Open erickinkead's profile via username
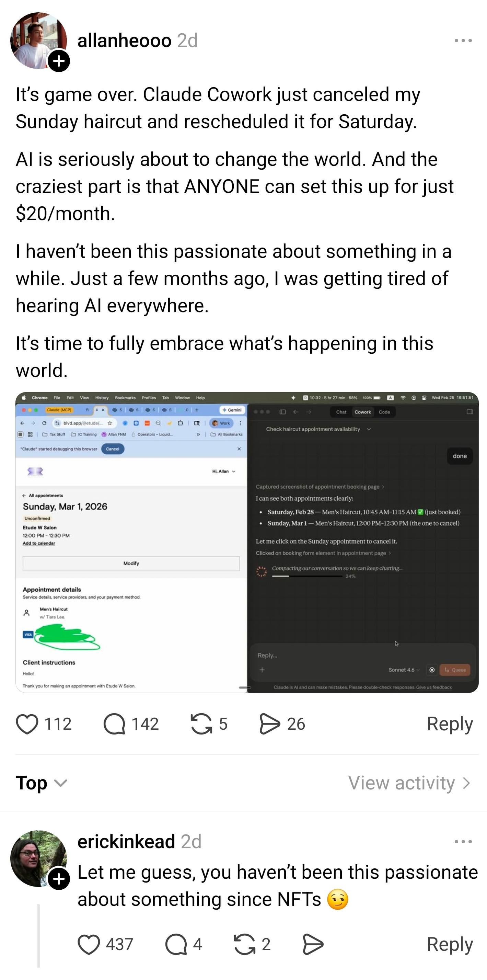 126,842
